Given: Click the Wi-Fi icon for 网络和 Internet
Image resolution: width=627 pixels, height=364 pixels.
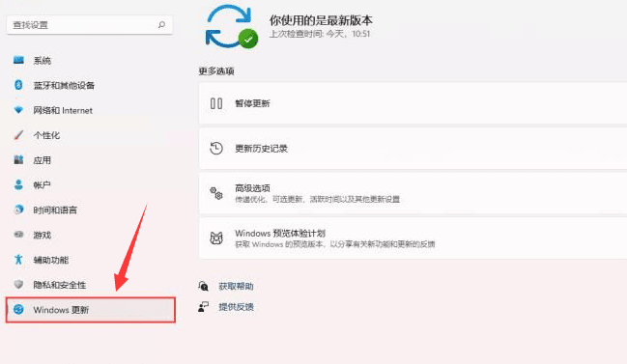Looking at the screenshot, I should [18, 110].
